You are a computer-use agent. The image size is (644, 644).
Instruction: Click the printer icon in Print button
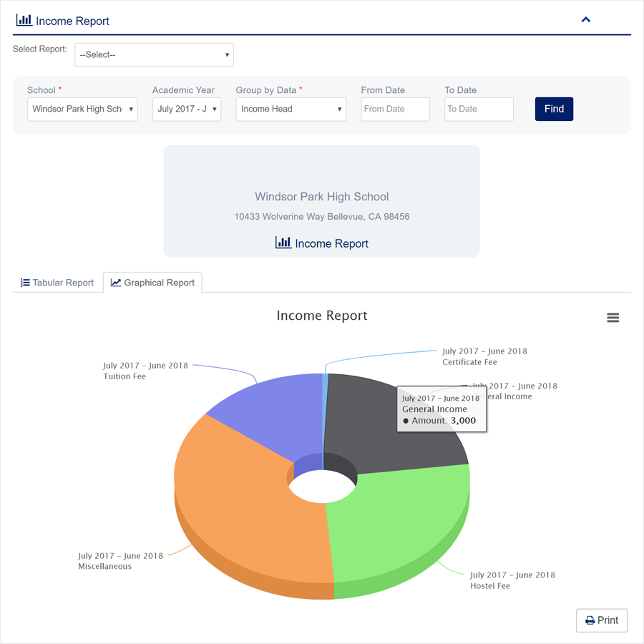[590, 620]
